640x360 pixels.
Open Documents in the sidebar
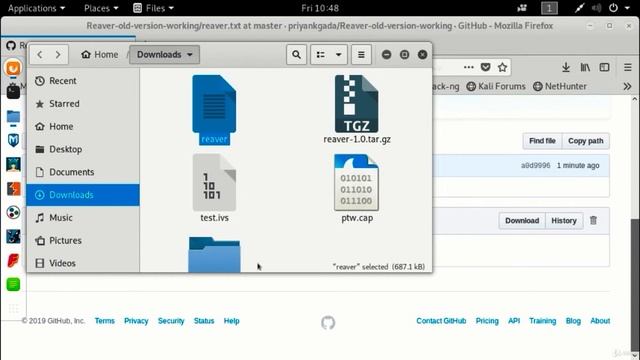83,172
